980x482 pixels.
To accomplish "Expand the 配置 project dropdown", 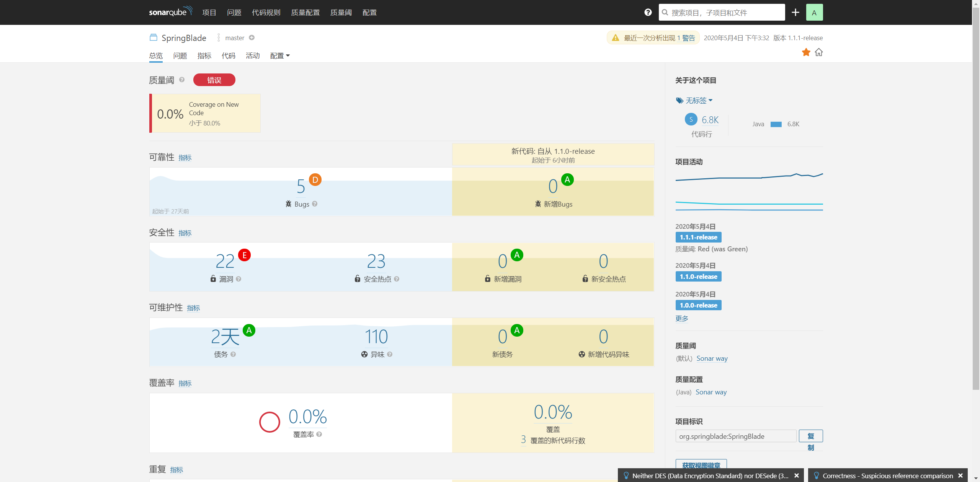I will coord(279,56).
